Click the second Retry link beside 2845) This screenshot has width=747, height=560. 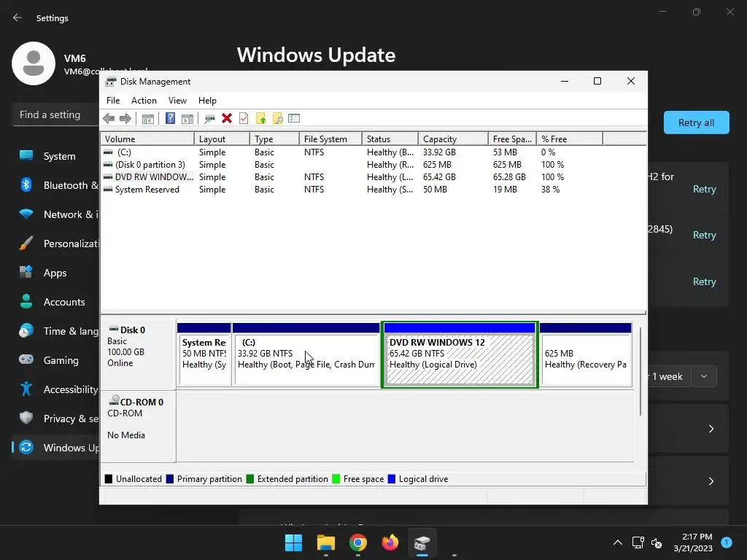[704, 235]
